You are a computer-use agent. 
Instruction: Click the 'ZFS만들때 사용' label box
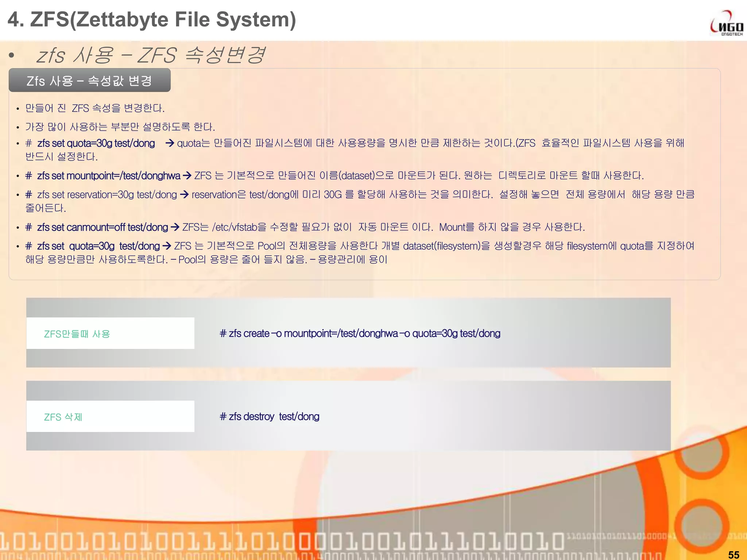pos(110,333)
